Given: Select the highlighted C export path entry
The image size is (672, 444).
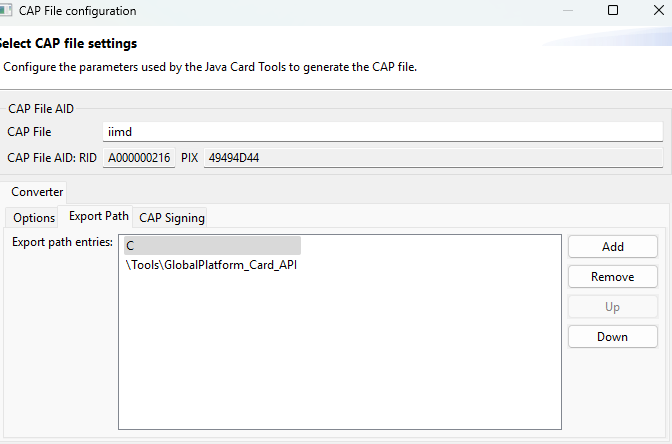Looking at the screenshot, I should pyautogui.click(x=213, y=246).
